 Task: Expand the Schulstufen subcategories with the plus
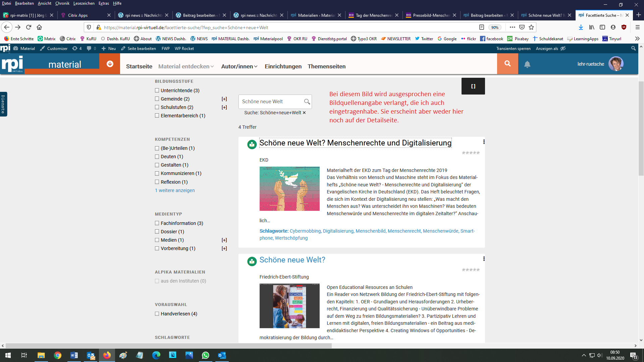224,107
